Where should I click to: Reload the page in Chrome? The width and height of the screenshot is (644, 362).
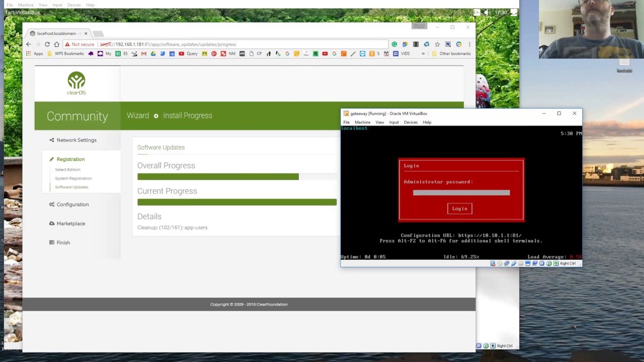point(47,44)
